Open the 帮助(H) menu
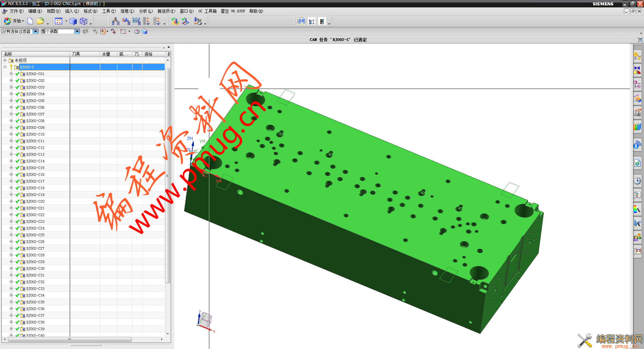644x349 pixels. point(256,11)
